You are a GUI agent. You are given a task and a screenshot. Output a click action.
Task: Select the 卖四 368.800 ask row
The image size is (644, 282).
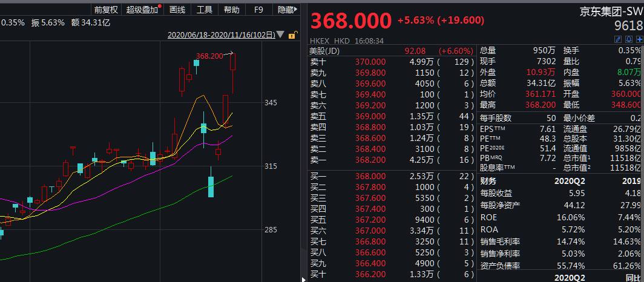pyautogui.click(x=392, y=127)
